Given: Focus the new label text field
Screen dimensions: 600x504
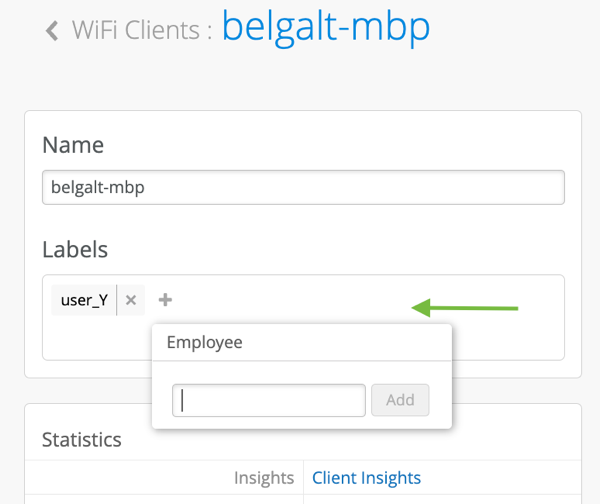Looking at the screenshot, I should pyautogui.click(x=268, y=400).
